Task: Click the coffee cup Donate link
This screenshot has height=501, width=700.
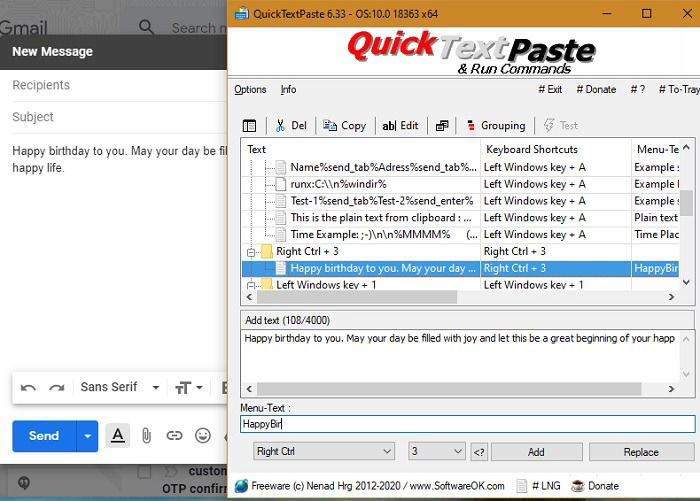Action: tap(596, 486)
